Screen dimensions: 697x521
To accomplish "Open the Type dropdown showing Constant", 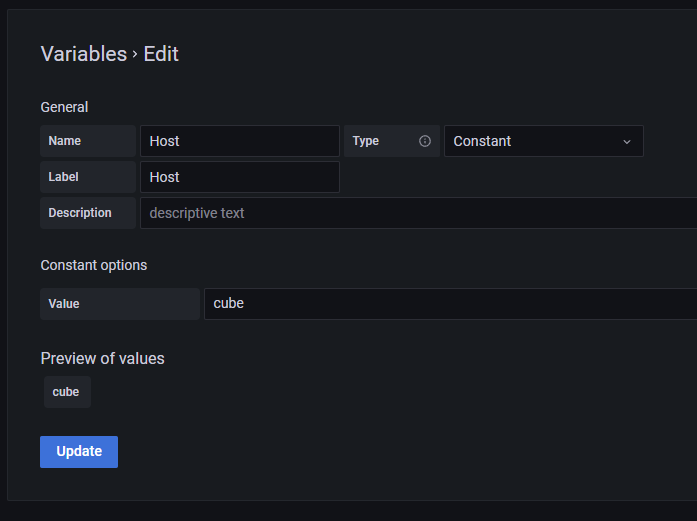I will pyautogui.click(x=544, y=141).
